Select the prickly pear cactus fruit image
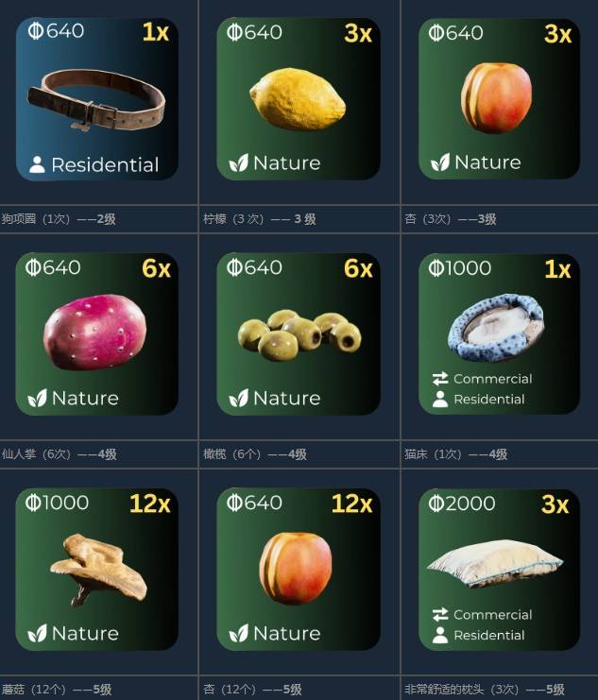 tap(94, 332)
